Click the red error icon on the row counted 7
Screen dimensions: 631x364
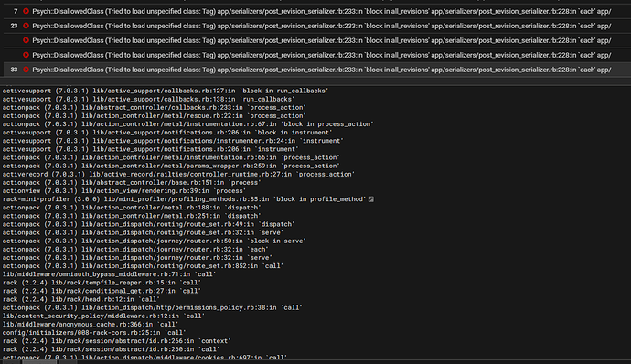tap(27, 11)
